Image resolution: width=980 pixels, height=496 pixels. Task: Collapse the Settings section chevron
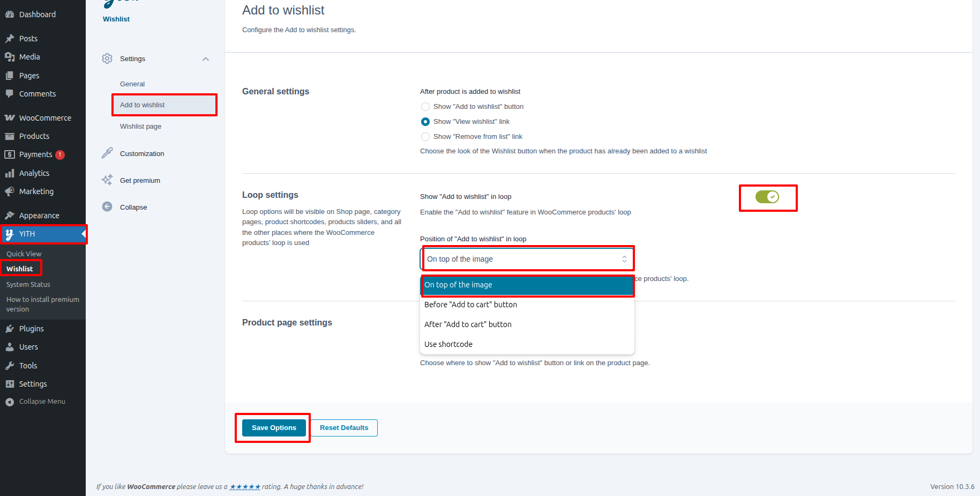pyautogui.click(x=206, y=59)
